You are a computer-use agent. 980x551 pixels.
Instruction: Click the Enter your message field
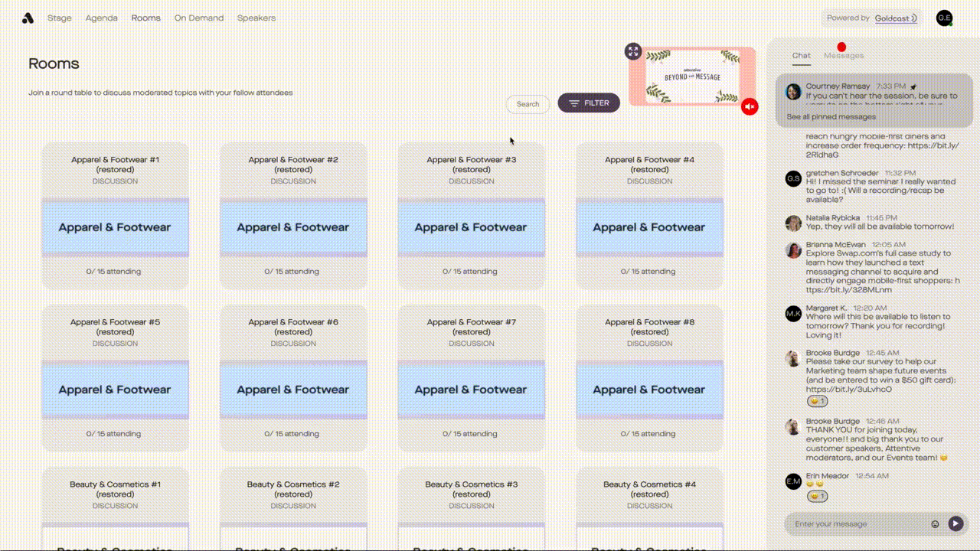[857, 524]
